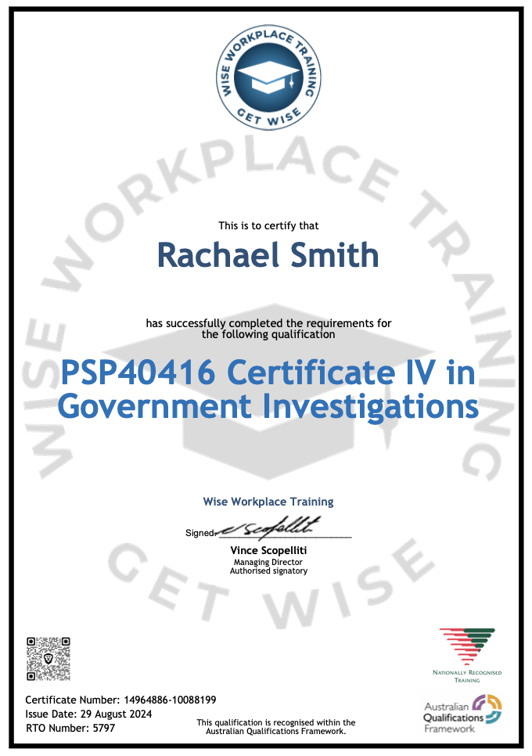Click the Issue Date 29 August 2024
532x756 pixels.
88,714
